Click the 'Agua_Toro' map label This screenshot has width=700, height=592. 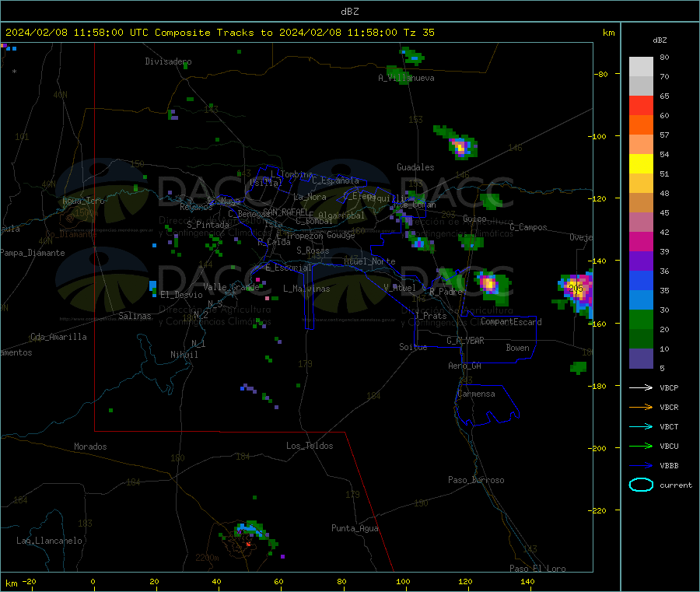click(83, 201)
